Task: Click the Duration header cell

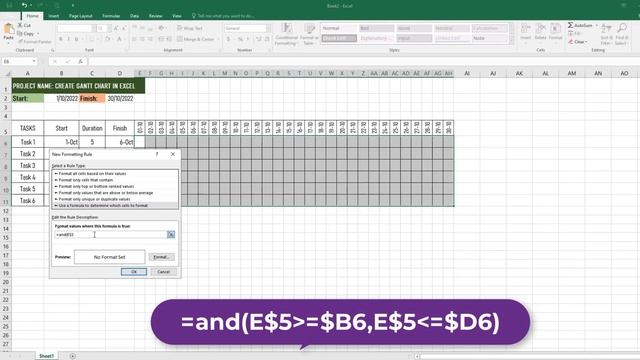Action: click(x=92, y=128)
